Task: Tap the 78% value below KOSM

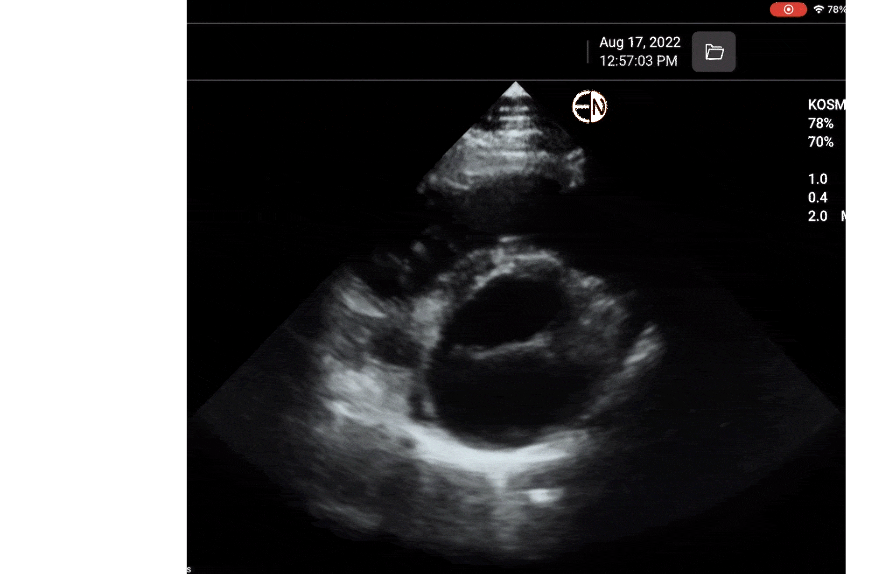Action: pos(820,123)
